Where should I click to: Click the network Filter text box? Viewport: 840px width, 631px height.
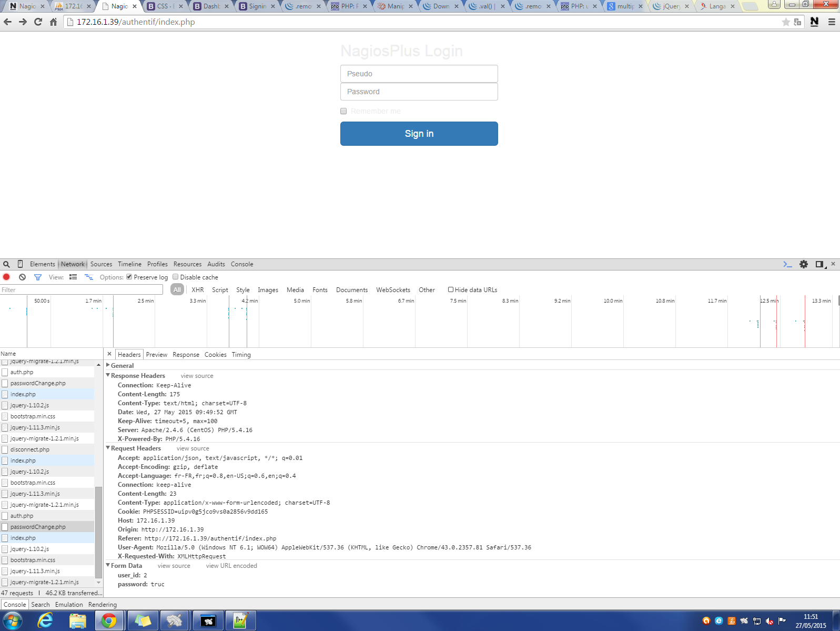pyautogui.click(x=82, y=289)
